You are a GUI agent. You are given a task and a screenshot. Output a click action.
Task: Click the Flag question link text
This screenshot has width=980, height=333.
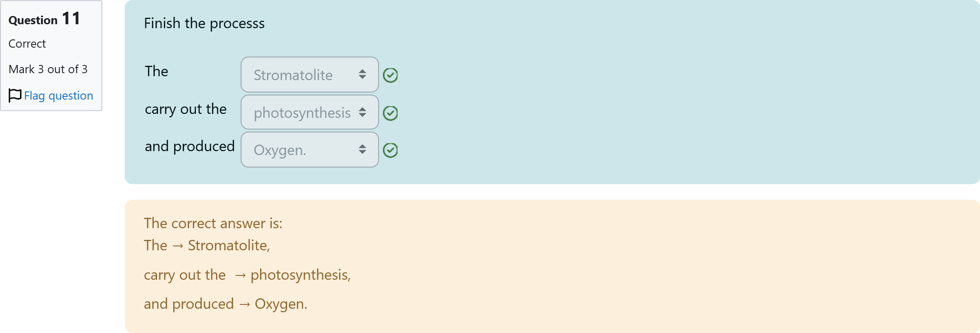coord(58,96)
